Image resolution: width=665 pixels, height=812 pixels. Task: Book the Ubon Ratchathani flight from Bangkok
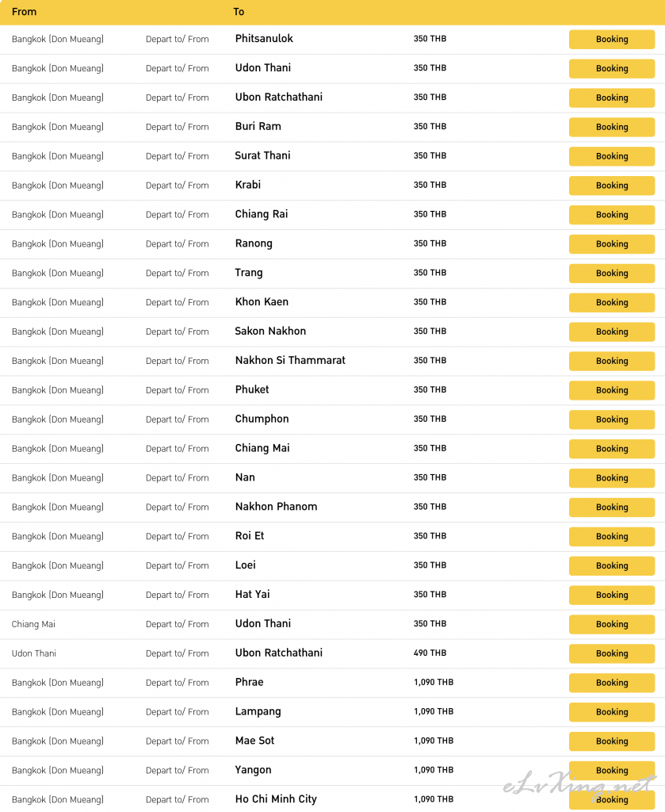pyautogui.click(x=612, y=98)
